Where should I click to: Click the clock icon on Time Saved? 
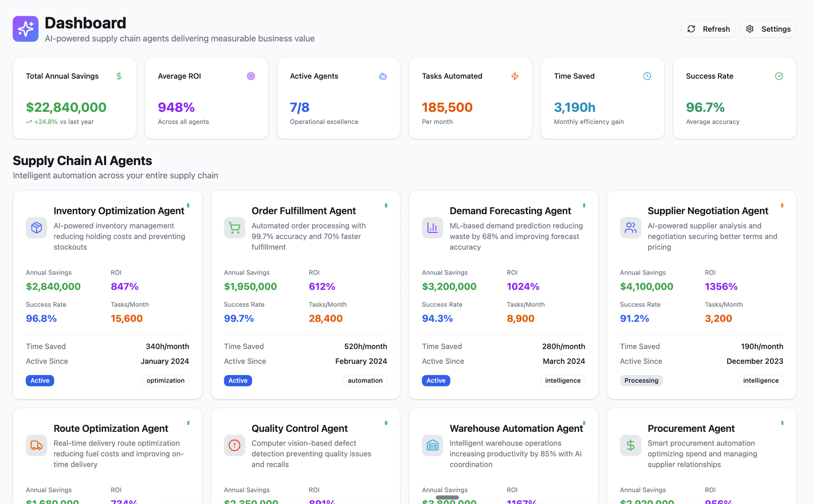[647, 76]
